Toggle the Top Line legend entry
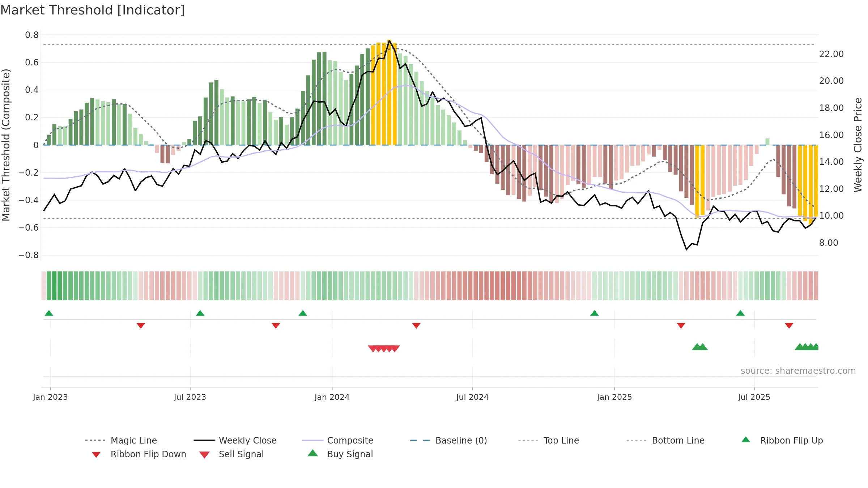 [549, 440]
